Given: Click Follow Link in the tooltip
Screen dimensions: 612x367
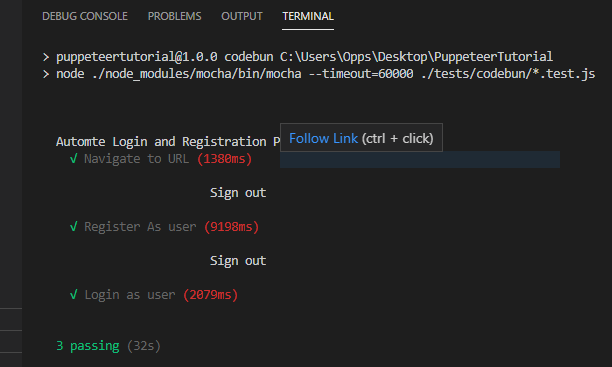Looking at the screenshot, I should pos(323,138).
